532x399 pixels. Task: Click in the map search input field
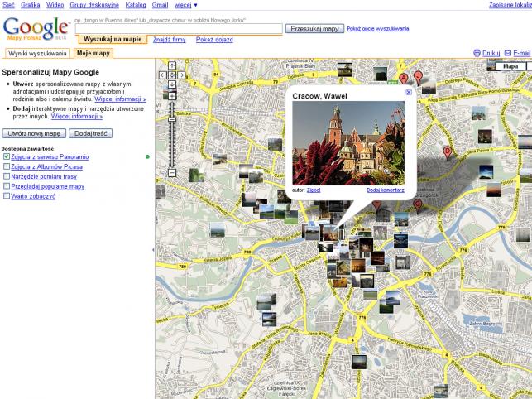[179, 28]
